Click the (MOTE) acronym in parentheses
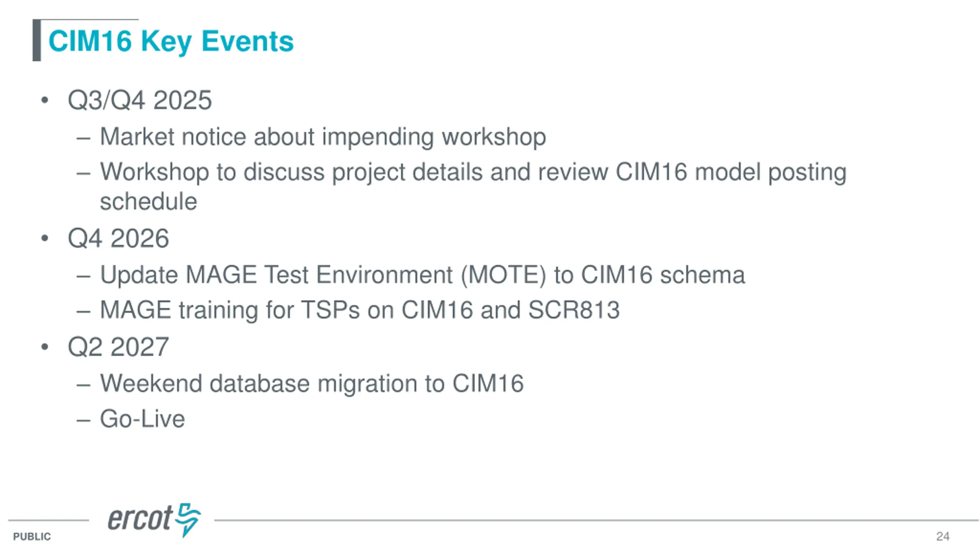Image resolution: width=980 pixels, height=551 pixels. coord(503,275)
